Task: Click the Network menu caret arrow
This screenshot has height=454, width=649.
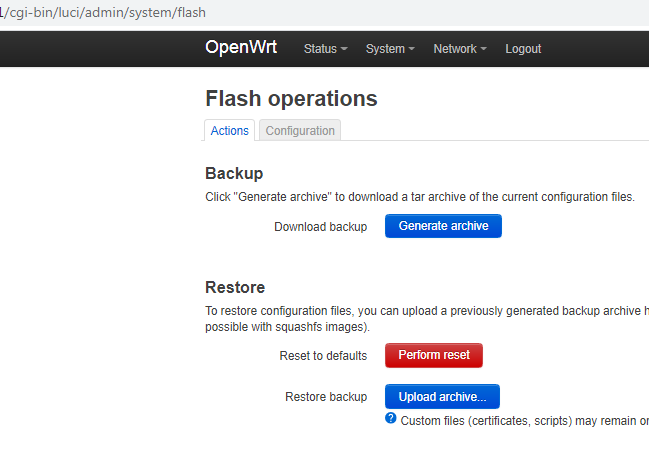Action: pos(483,49)
